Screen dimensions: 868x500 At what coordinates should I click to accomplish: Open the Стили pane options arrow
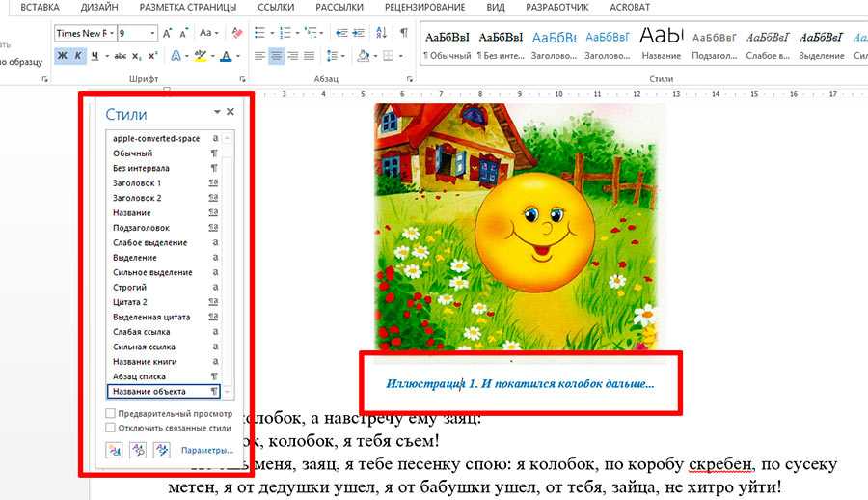(x=217, y=113)
